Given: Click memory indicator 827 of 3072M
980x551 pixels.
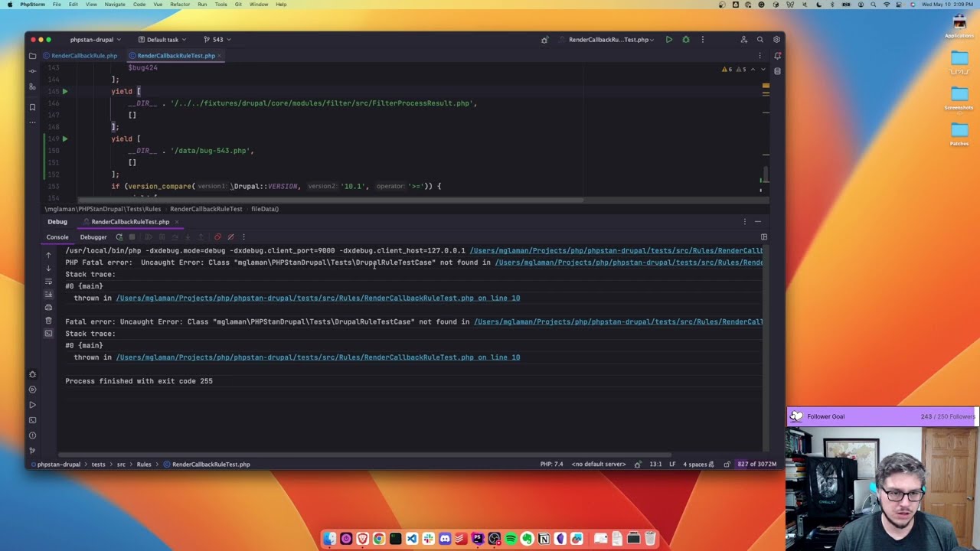Looking at the screenshot, I should [757, 465].
